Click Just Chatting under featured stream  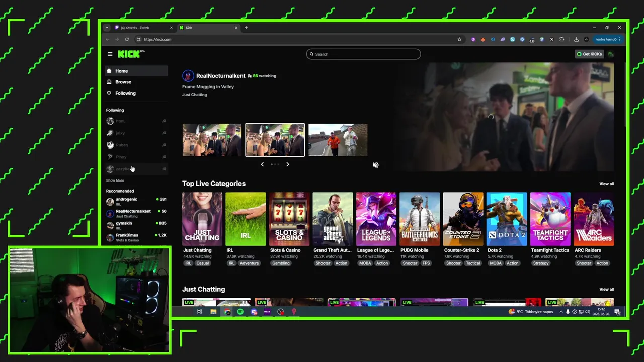[194, 95]
